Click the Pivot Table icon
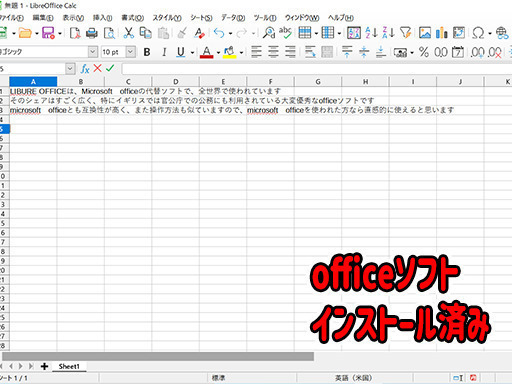The height and width of the screenshot is (384, 512). point(459,33)
